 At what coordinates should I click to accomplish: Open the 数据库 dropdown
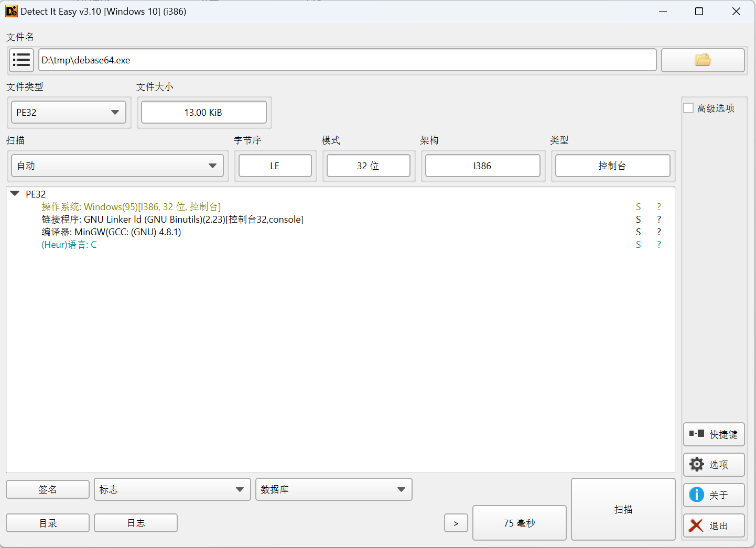[334, 489]
